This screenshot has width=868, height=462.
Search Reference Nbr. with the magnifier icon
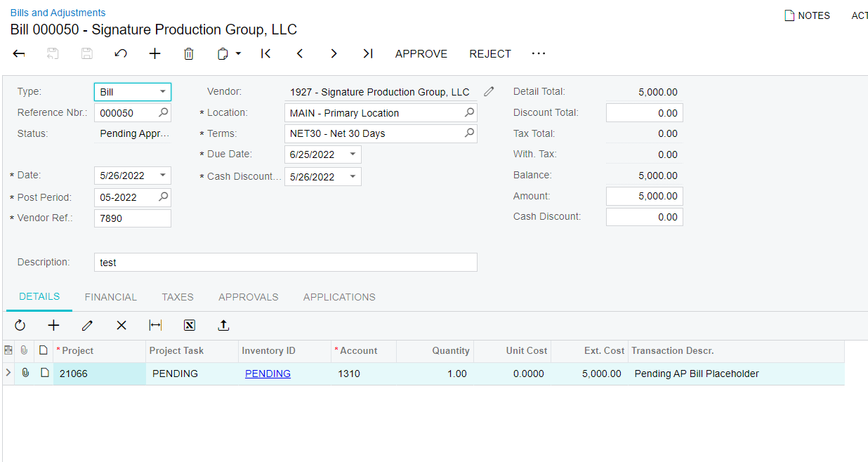coord(163,112)
